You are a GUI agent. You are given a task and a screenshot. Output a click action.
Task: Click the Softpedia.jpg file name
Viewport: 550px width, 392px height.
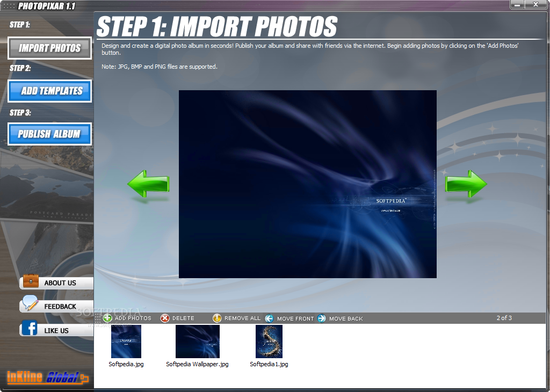tap(126, 364)
